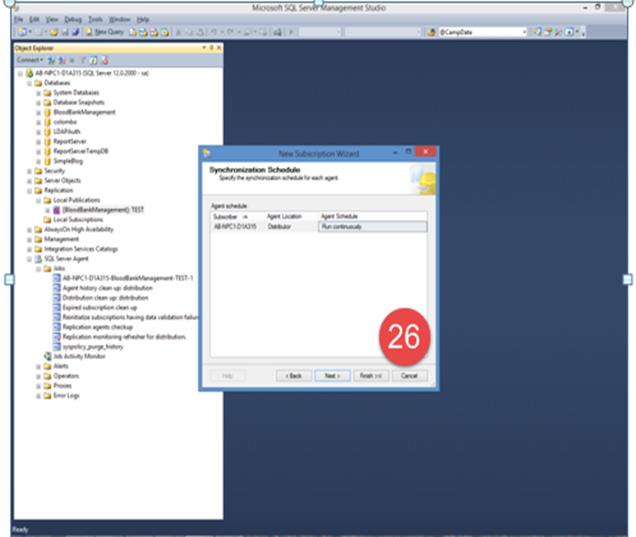This screenshot has height=537, width=636.
Task: Click the Stop icon in Object Explorer toolbar
Action: pos(72,60)
